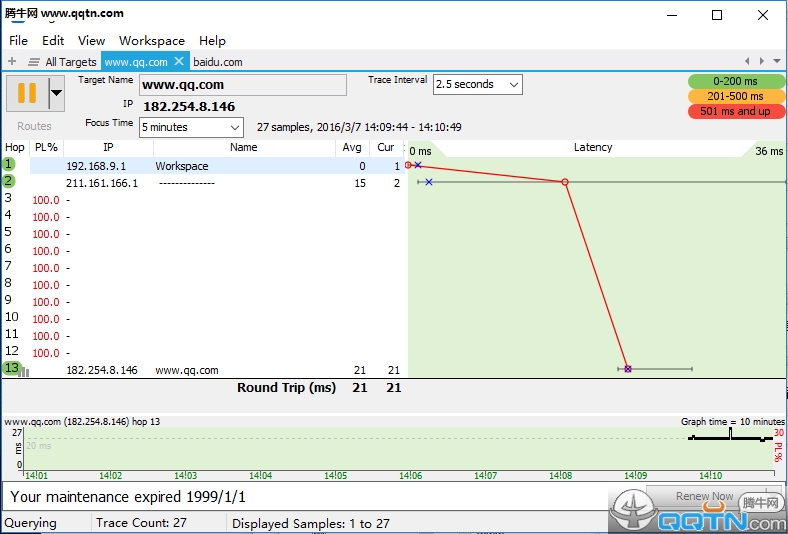This screenshot has width=788, height=534.
Task: Open the All Targets list icon
Action: pos(34,62)
